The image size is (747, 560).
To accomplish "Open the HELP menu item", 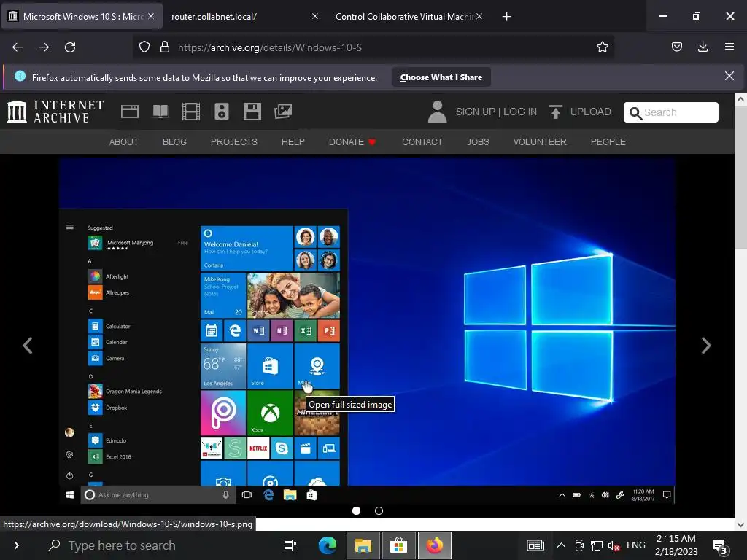I will (293, 142).
